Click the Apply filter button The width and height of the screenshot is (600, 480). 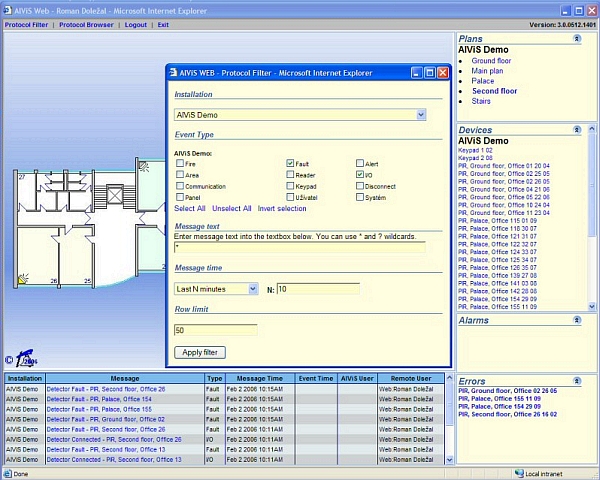coord(200,353)
